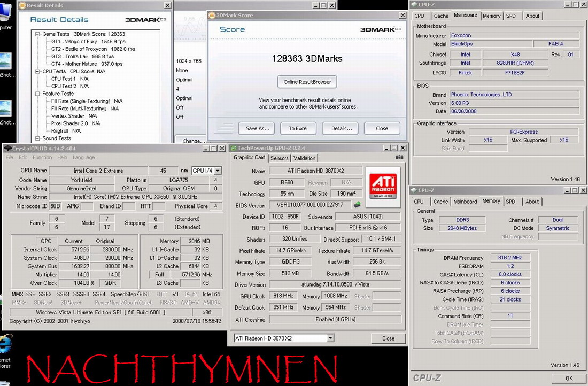The image size is (588, 386).
Task: Open the Cache tab in top CPU-Z window
Action: pyautogui.click(x=441, y=16)
